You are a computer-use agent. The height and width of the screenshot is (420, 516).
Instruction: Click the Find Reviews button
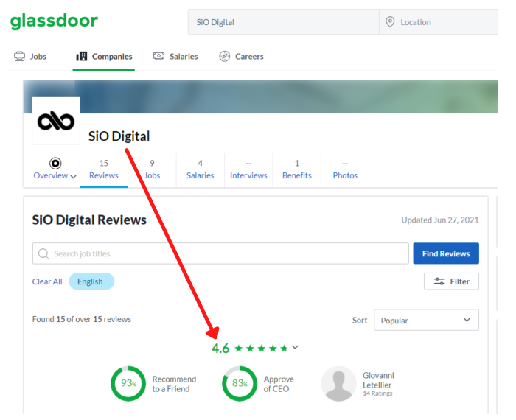tap(446, 253)
